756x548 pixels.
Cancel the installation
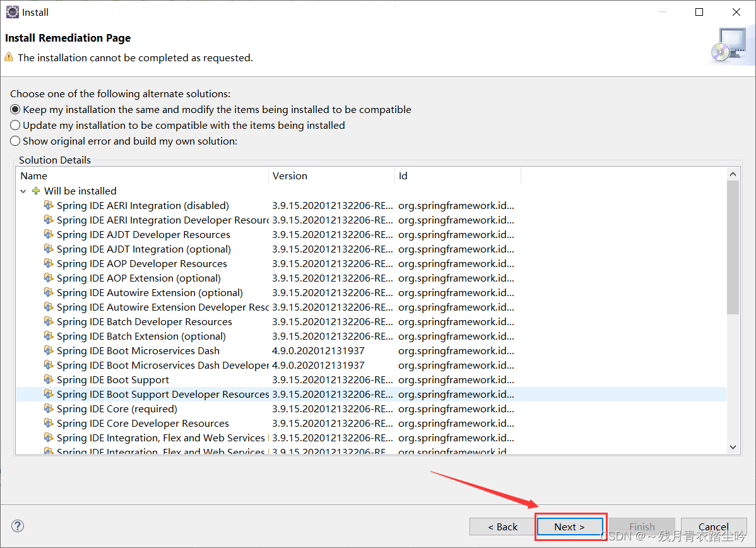click(x=714, y=527)
